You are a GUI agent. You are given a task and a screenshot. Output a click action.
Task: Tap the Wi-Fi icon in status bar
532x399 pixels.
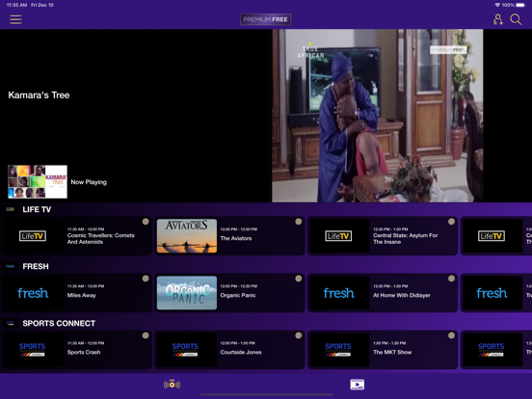point(497,5)
